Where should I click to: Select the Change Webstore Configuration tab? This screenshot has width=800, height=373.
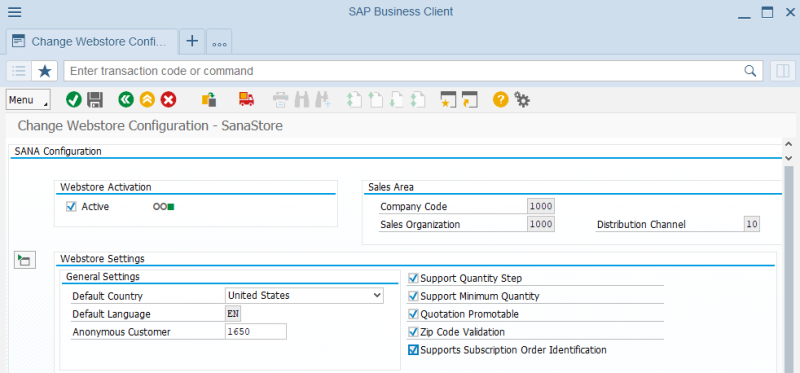[x=92, y=42]
